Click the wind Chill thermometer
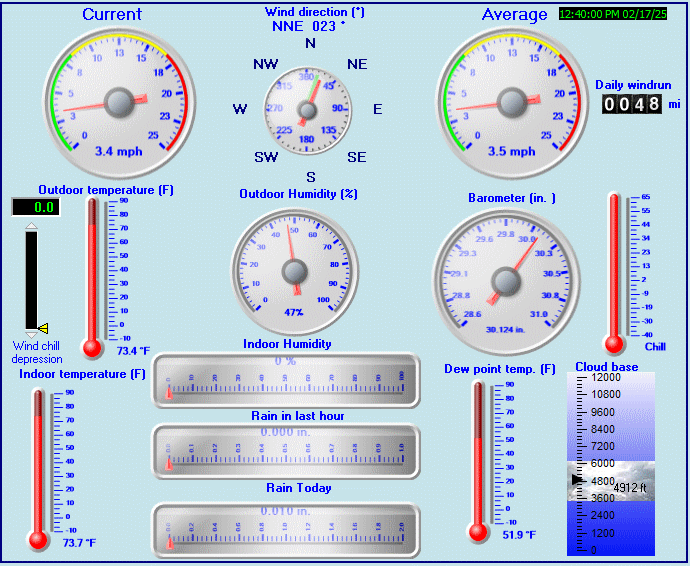This screenshot has height=566, width=690. click(x=614, y=272)
